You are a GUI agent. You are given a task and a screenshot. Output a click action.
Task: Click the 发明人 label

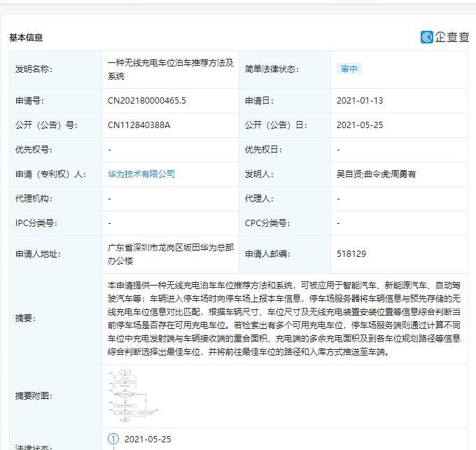[x=259, y=174]
